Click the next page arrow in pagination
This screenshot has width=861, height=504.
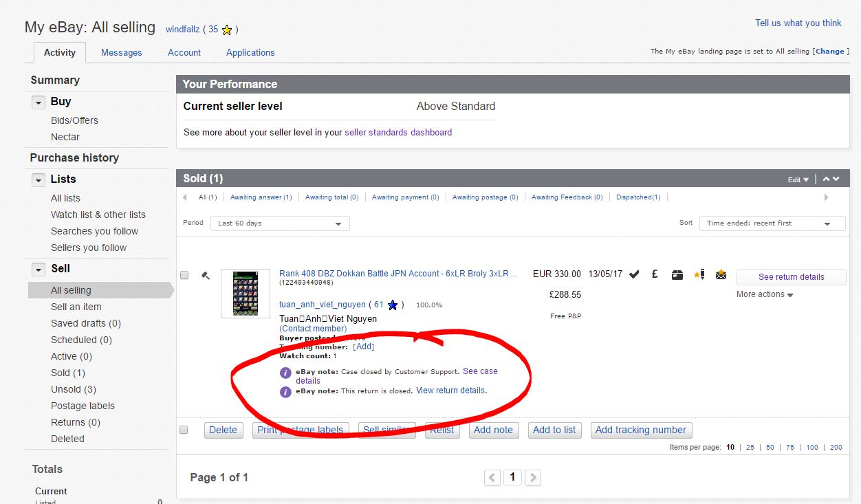[533, 477]
